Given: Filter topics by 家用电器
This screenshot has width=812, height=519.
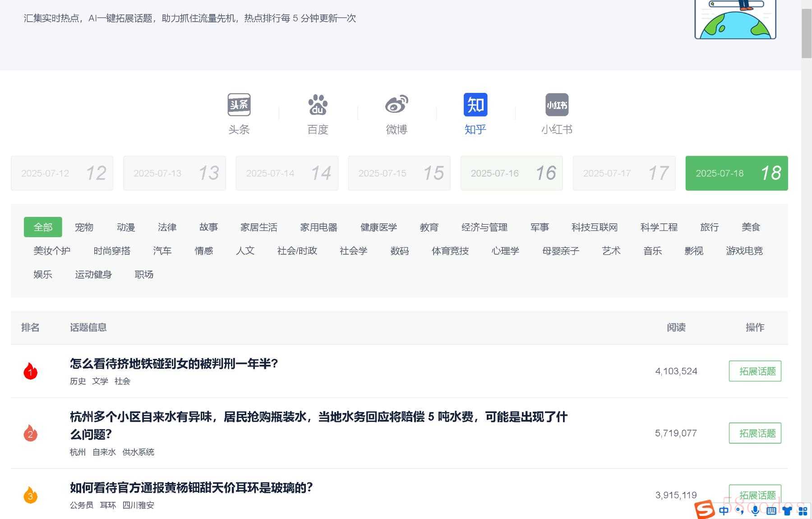Looking at the screenshot, I should (319, 227).
